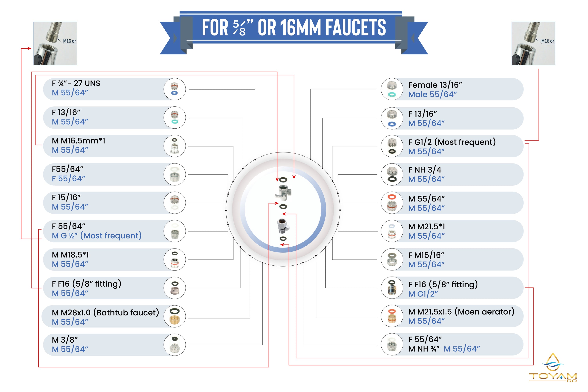Screen dimensions: 588x392
Task: Select the brass M28x1.0 bathtub faucet adapter icon
Action: pyautogui.click(x=174, y=316)
